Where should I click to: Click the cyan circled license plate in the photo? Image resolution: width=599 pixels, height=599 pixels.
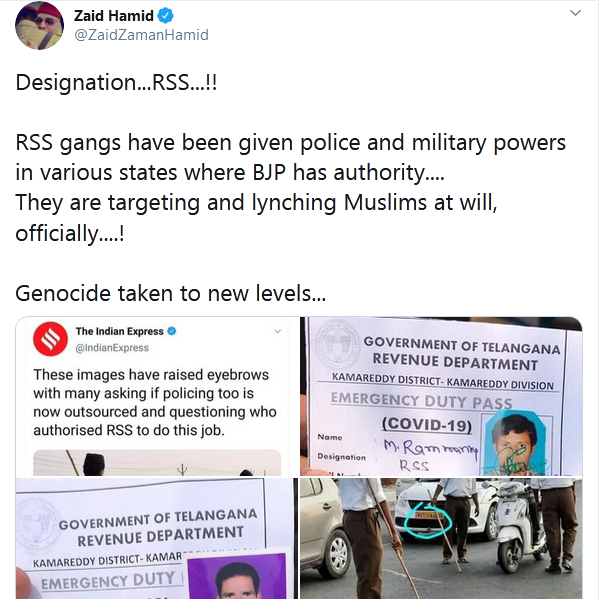click(428, 520)
